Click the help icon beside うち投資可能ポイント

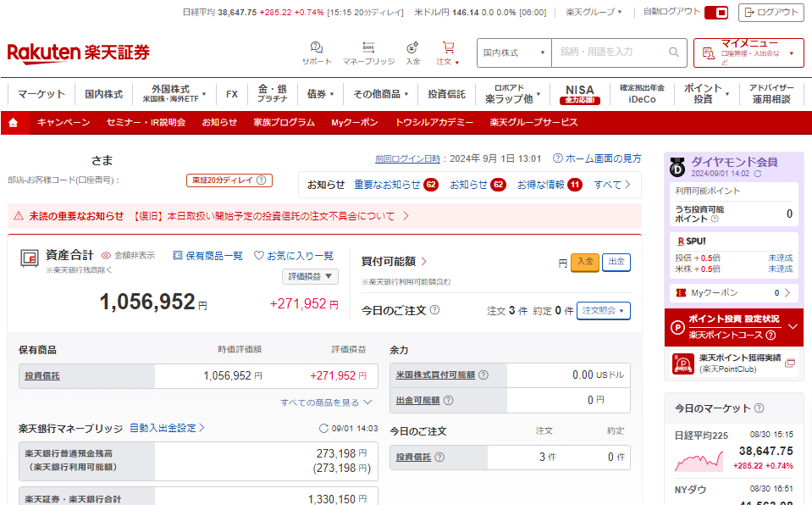pos(715,219)
